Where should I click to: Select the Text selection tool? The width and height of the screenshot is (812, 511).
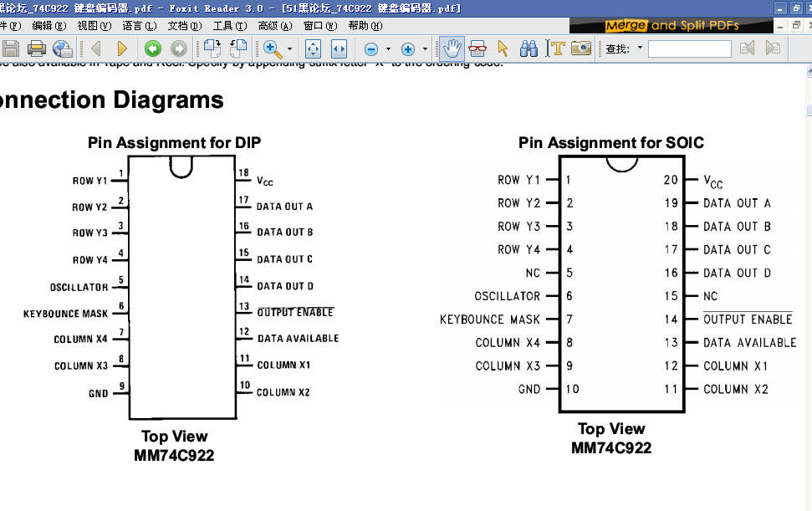(x=555, y=49)
